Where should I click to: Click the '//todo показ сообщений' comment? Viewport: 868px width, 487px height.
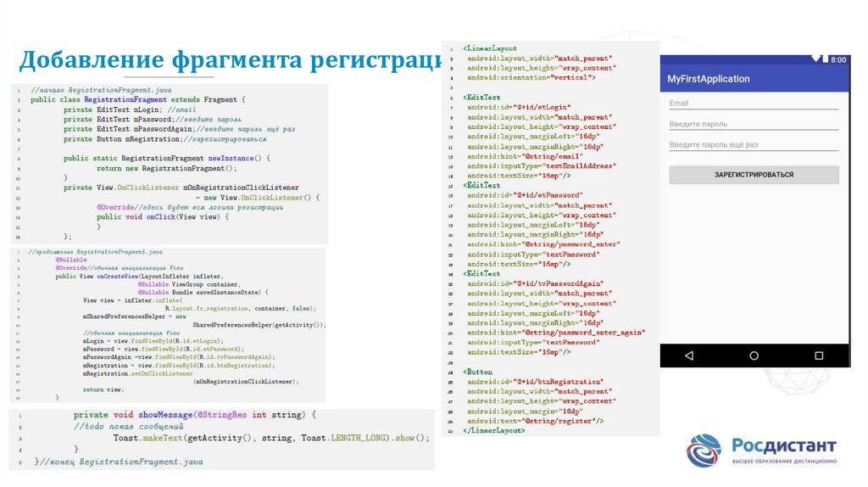128,427
